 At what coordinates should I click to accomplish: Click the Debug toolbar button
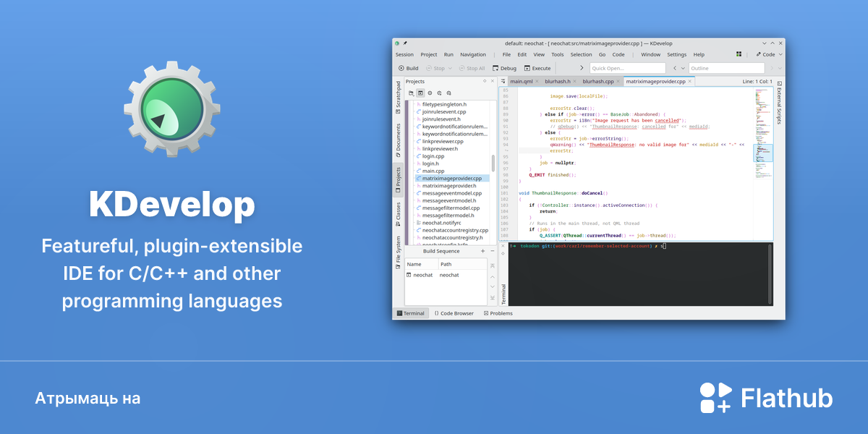pos(504,68)
